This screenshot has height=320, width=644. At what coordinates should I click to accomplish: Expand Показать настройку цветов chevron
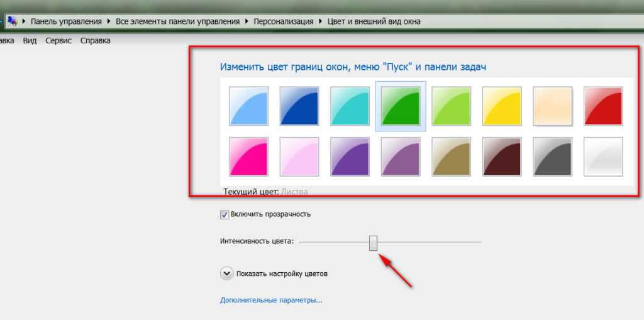226,273
